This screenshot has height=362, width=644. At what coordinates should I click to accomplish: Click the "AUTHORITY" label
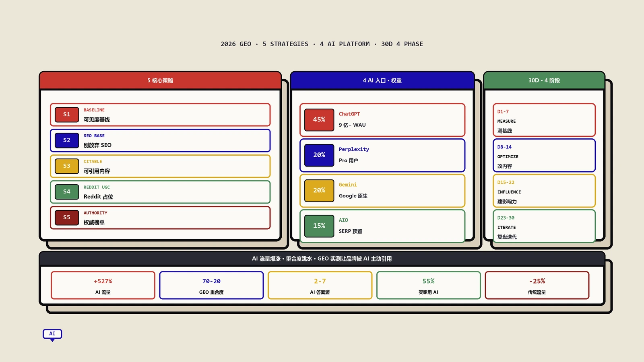pyautogui.click(x=95, y=213)
